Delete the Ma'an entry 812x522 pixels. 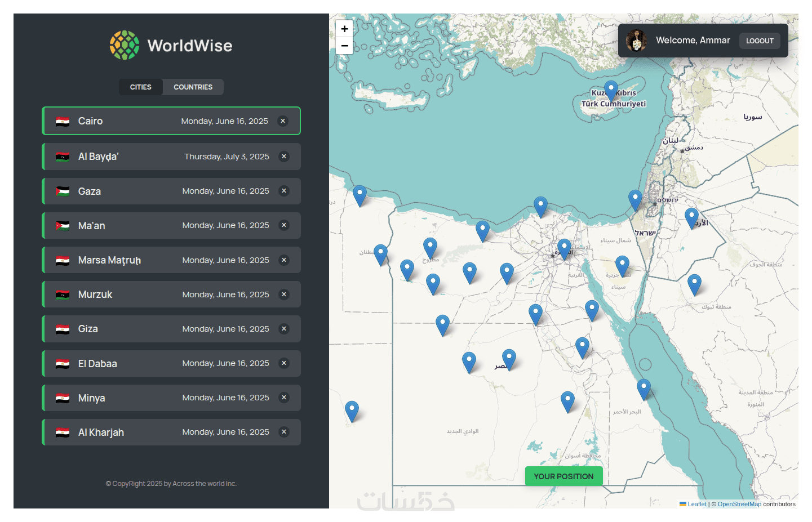click(x=284, y=225)
